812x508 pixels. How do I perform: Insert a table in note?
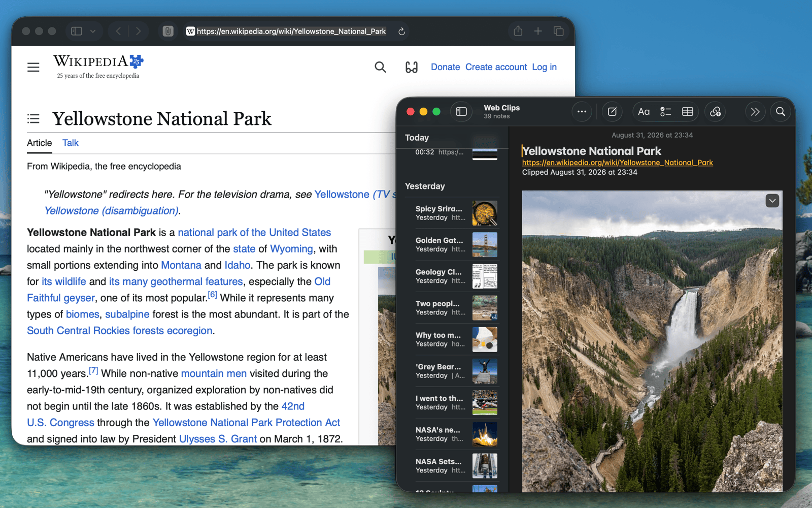(688, 112)
